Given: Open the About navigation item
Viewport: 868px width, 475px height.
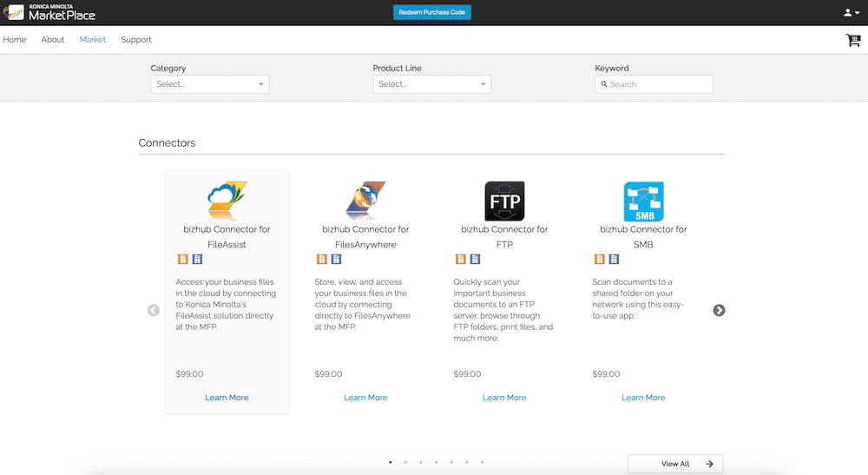Looking at the screenshot, I should (53, 40).
